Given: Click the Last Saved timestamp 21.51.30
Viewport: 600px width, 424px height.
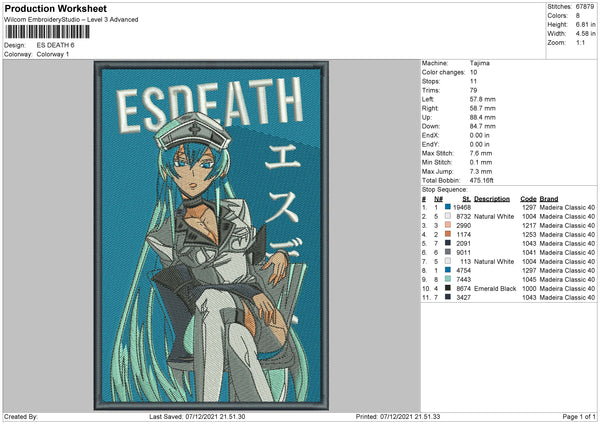Looking at the screenshot, I should 232,416.
